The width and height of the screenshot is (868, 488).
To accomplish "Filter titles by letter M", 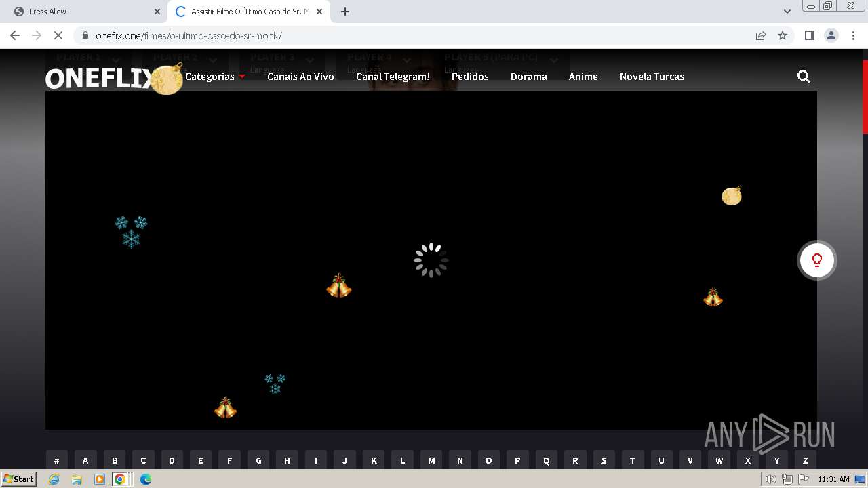I will 431,460.
